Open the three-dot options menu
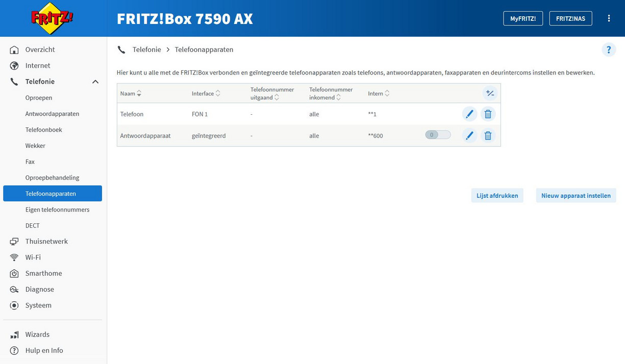The width and height of the screenshot is (625, 364). (609, 18)
